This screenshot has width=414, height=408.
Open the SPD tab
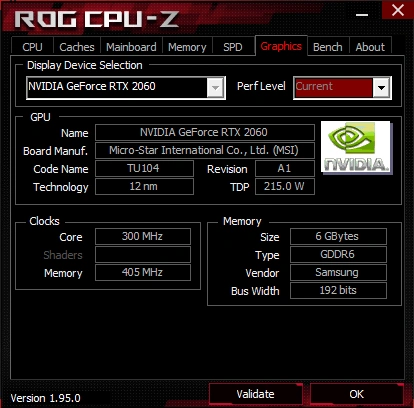pos(233,47)
